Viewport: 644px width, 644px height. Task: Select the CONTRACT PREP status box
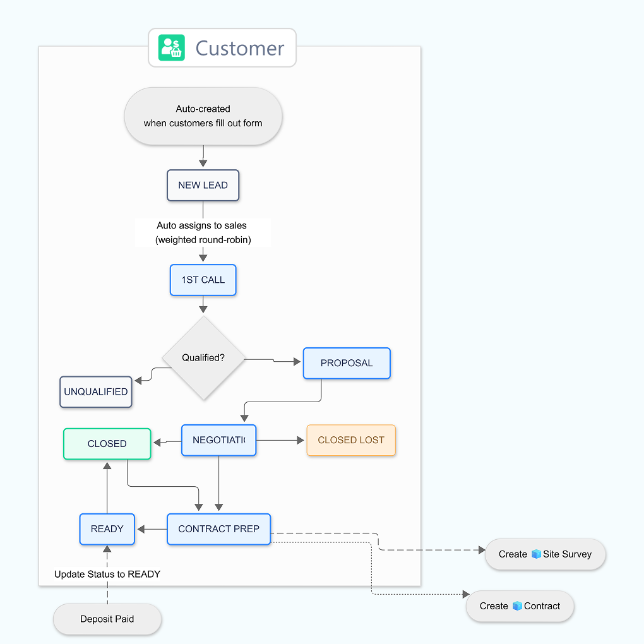[218, 529]
